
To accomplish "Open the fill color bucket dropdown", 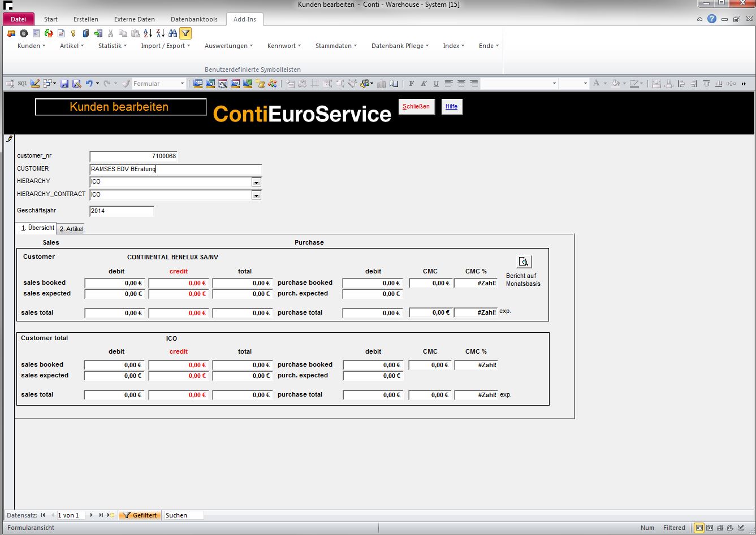I will [x=624, y=84].
